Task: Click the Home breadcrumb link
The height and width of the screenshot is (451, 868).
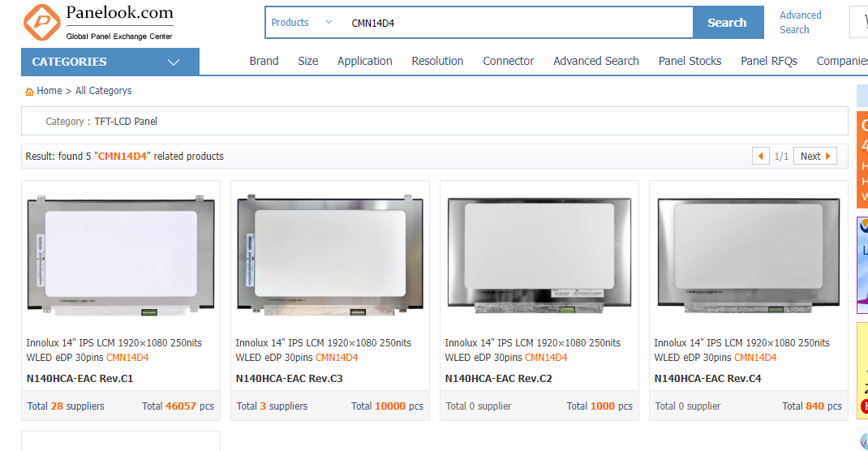Action: pyautogui.click(x=49, y=91)
